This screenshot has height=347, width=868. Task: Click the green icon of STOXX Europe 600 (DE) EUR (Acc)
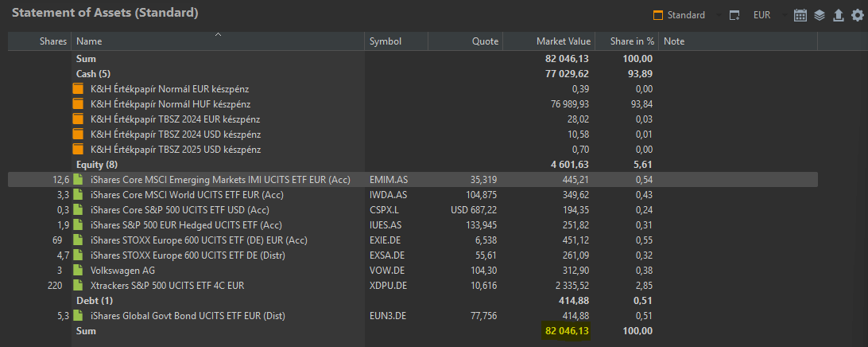(78, 240)
